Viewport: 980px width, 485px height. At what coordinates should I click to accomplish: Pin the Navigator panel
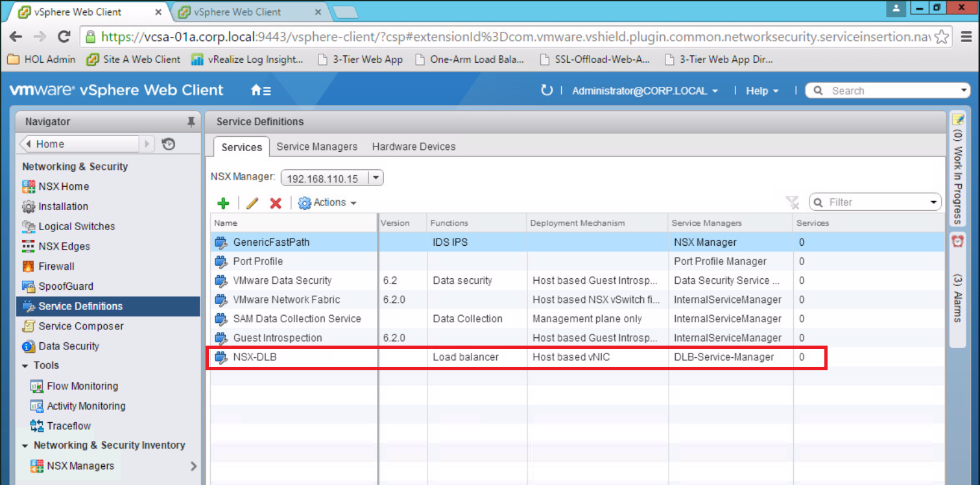point(191,121)
